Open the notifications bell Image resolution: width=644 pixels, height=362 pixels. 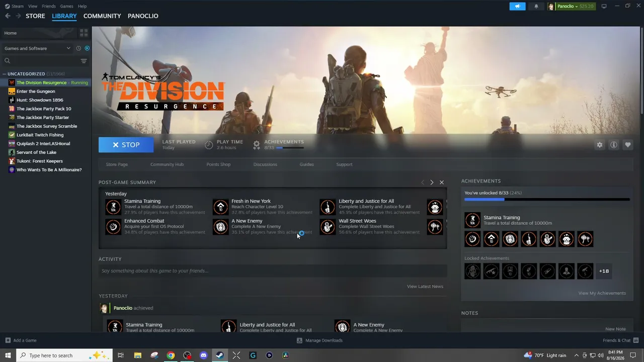(x=536, y=6)
